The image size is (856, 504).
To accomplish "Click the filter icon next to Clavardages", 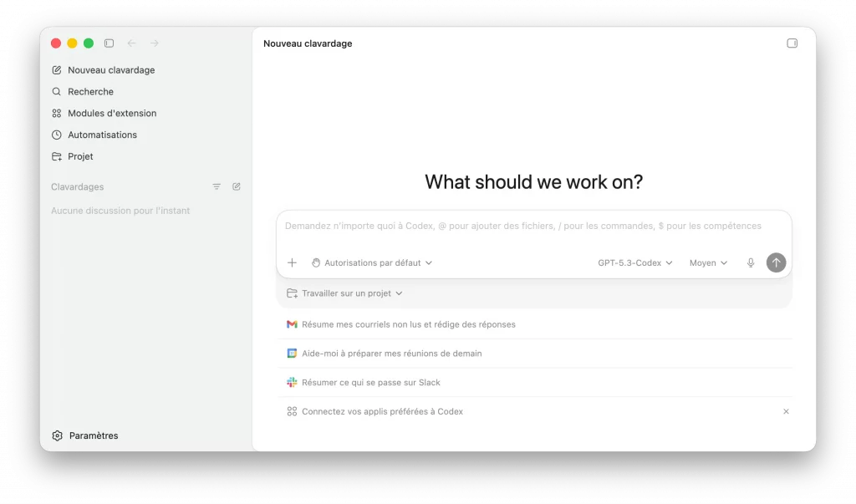I will point(217,186).
